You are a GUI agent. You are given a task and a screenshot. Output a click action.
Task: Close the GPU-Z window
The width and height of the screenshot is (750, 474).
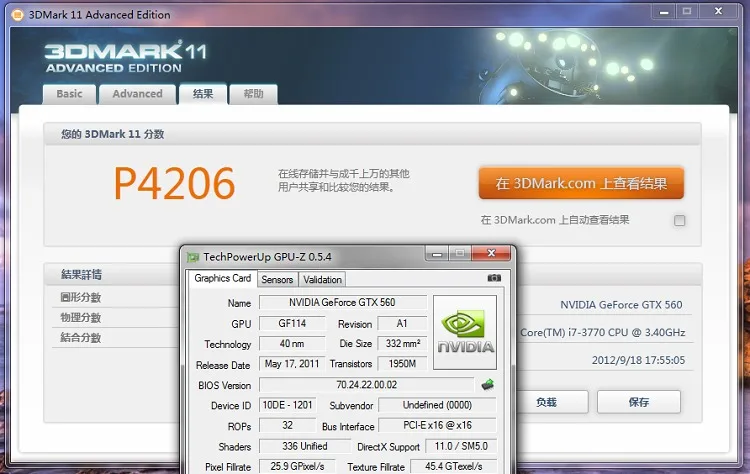click(491, 254)
